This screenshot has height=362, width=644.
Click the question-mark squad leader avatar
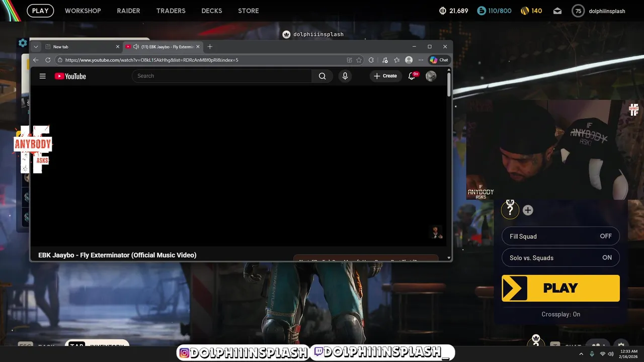(x=510, y=209)
